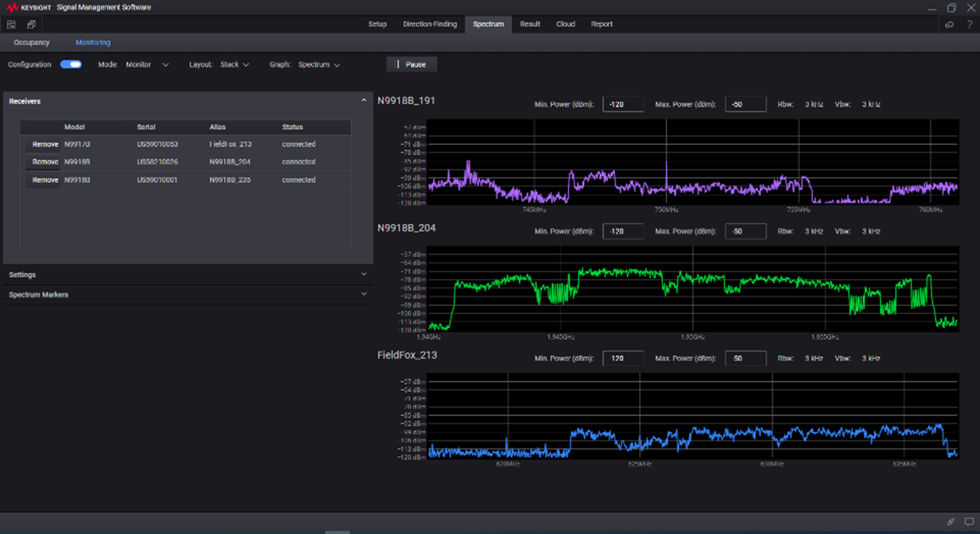Open the Cloud tab
Screen dimensions: 980x534
pos(566,24)
